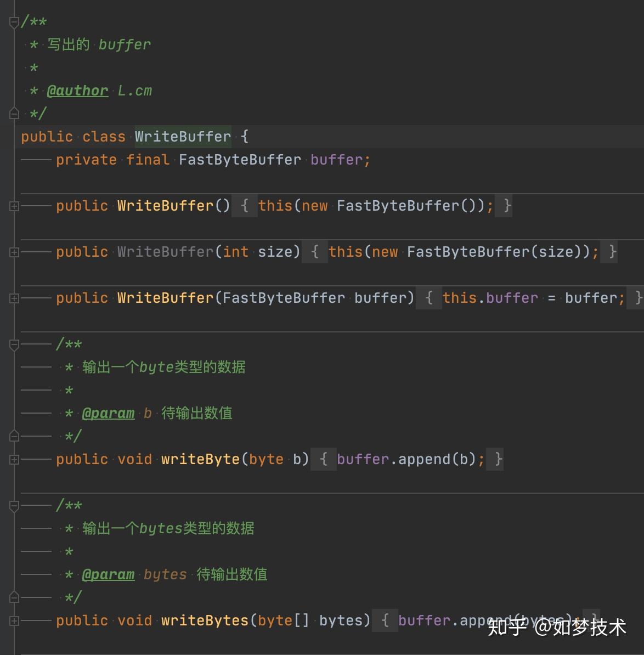
Task: Click the L.cm author name text
Action: (135, 91)
